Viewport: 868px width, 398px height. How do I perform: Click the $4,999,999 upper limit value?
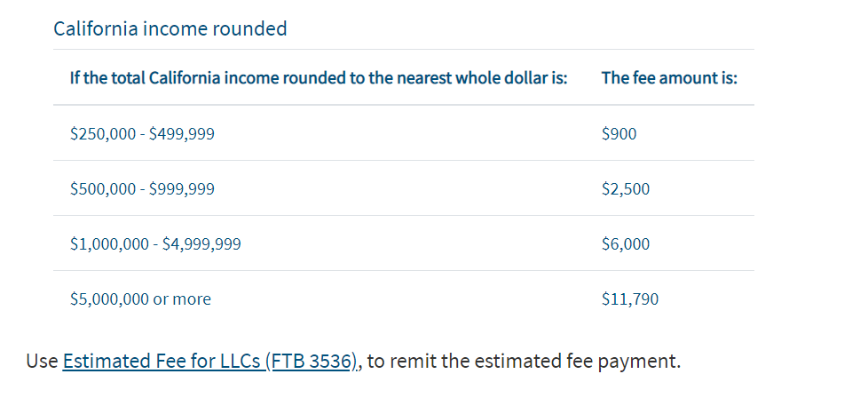tap(201, 244)
